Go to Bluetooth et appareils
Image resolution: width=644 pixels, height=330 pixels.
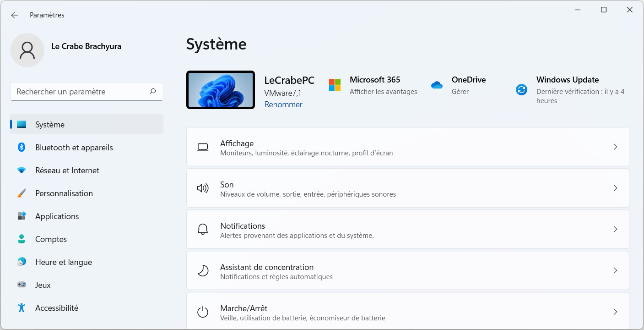pyautogui.click(x=87, y=147)
